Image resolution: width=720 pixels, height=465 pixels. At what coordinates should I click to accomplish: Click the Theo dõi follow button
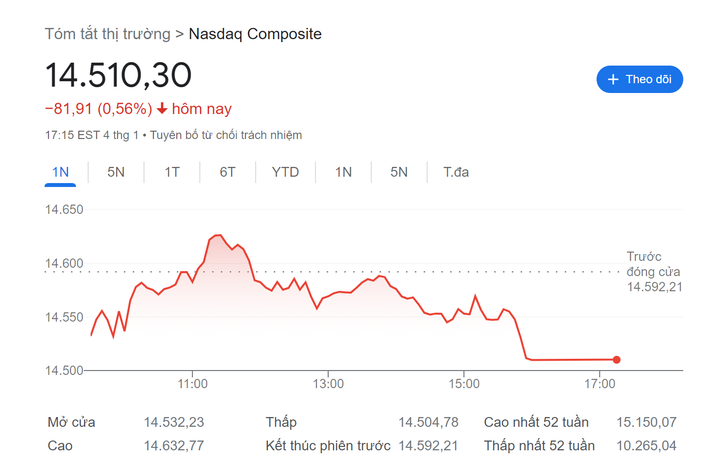[x=639, y=79]
